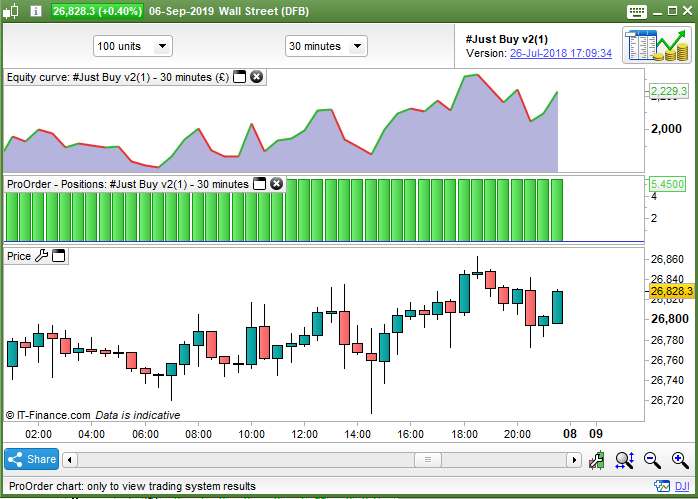The image size is (698, 499).
Task: Open the on-screen keyboard shortcuts icon
Action: tap(637, 12)
